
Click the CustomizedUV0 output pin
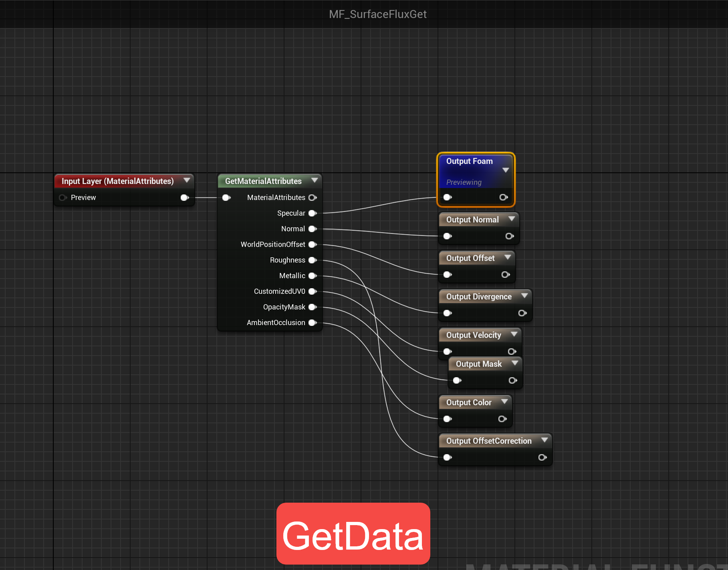(x=313, y=291)
